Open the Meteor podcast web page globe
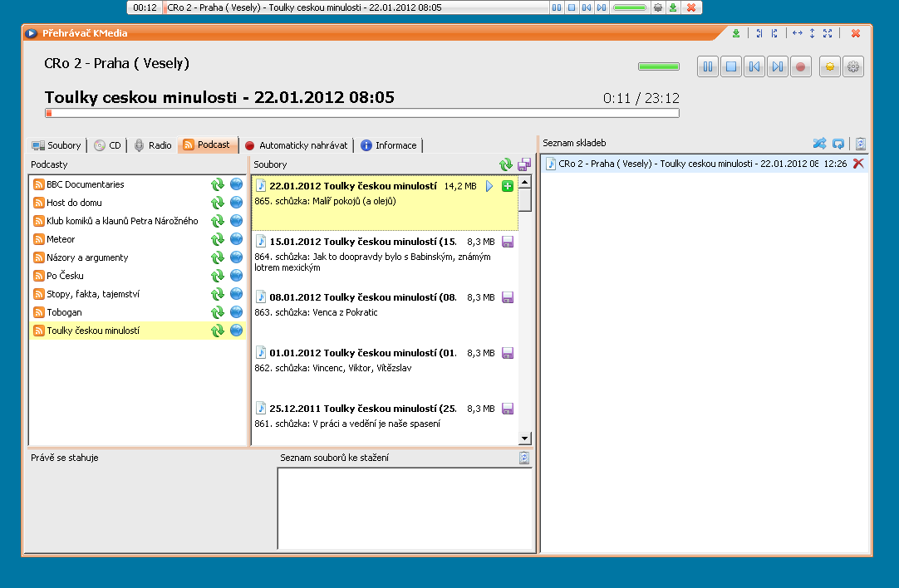Screen dimensions: 899x588 236,239
